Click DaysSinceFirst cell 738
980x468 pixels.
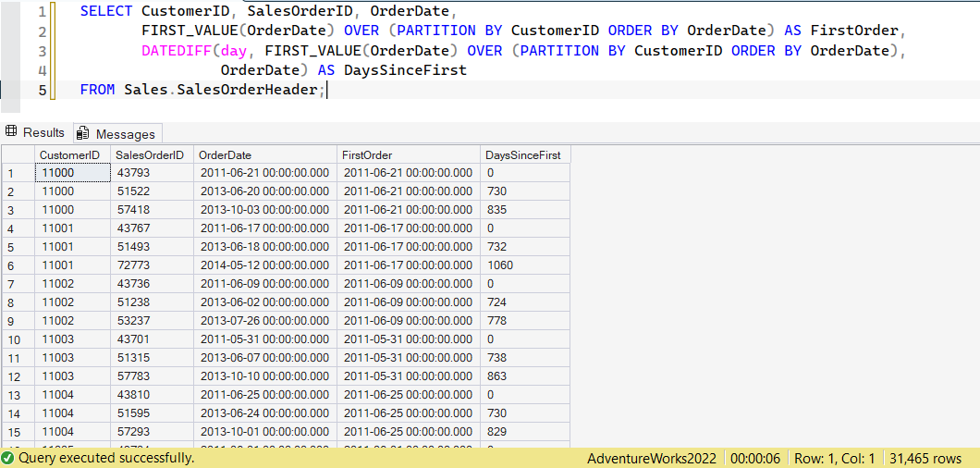click(525, 358)
